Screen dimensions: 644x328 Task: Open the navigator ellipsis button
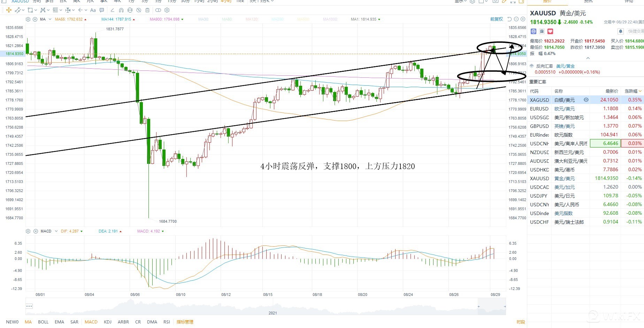29,306
